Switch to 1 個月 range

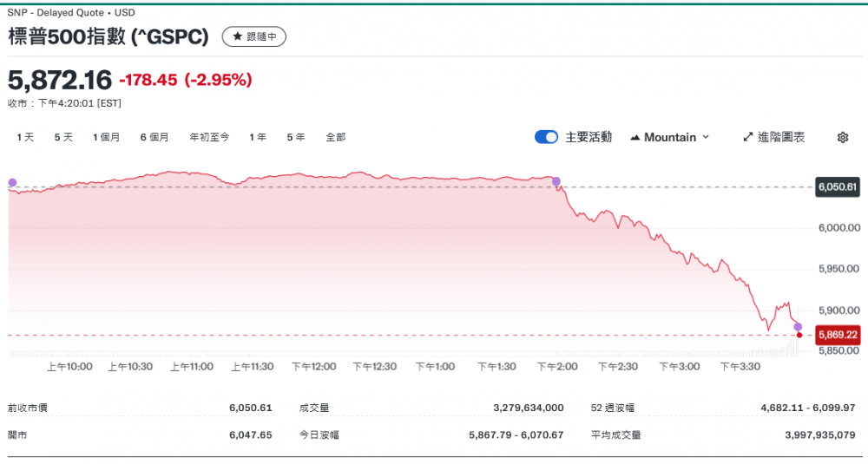point(106,137)
